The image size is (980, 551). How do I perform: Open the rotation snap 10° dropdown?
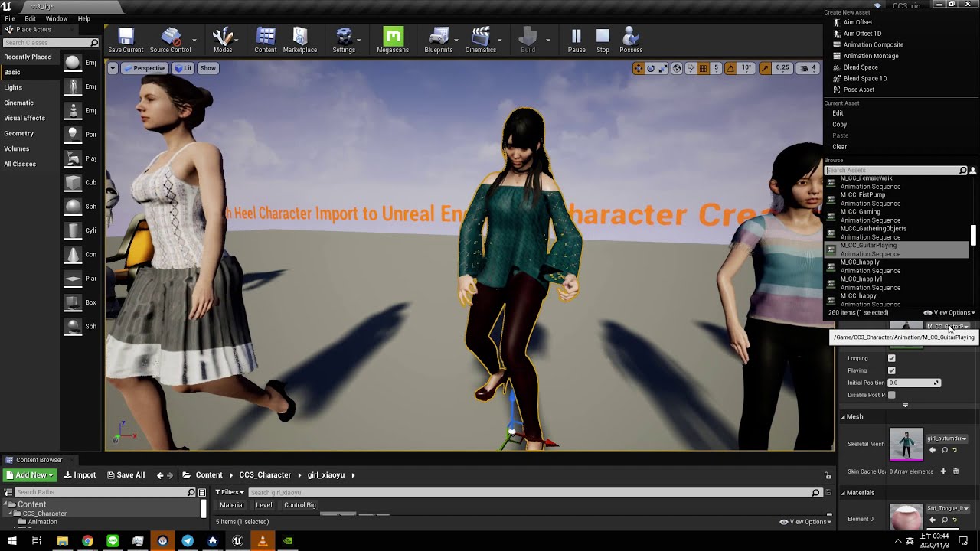pyautogui.click(x=746, y=68)
